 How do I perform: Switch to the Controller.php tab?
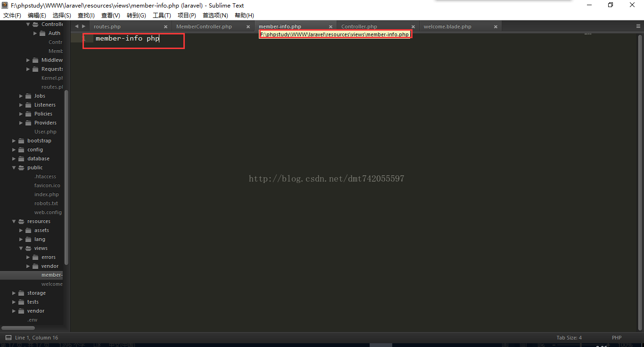pyautogui.click(x=359, y=26)
